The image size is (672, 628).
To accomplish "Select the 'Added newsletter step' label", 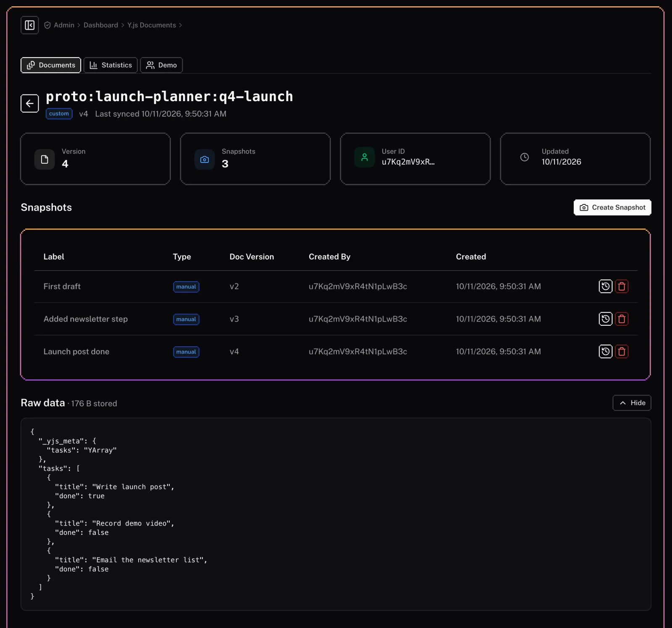I will pos(86,319).
